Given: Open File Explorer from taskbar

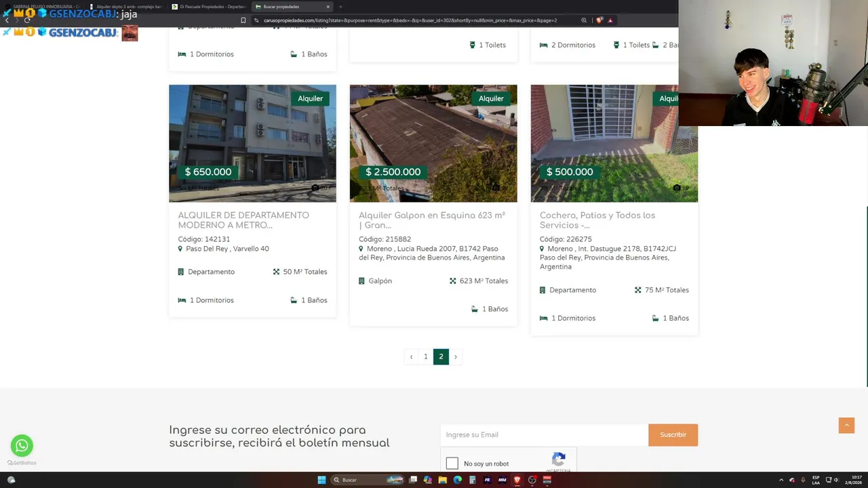Looking at the screenshot, I should (443, 480).
